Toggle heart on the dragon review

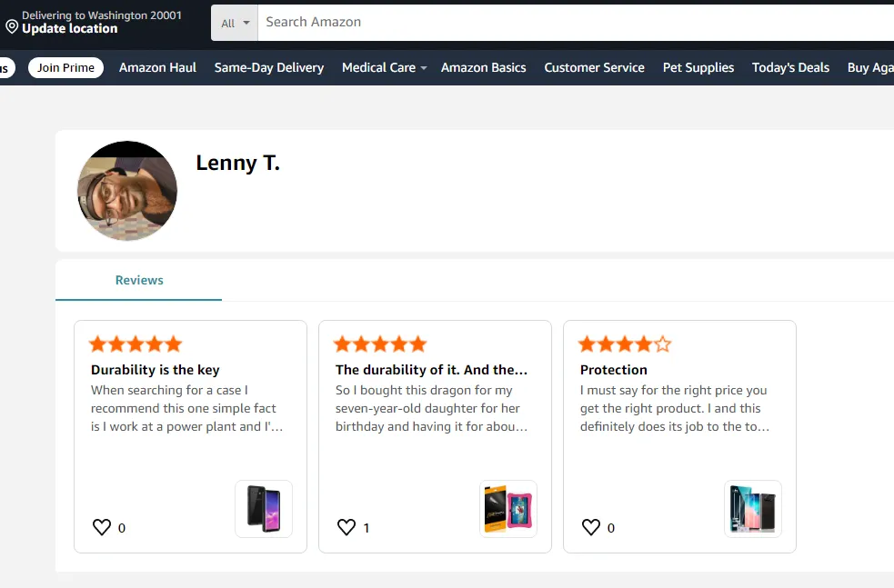click(347, 527)
